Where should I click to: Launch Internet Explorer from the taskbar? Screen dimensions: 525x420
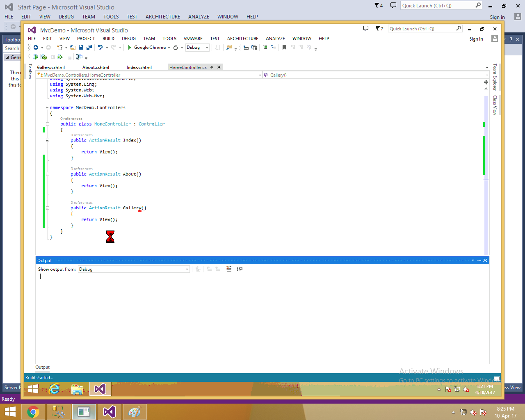tap(55, 389)
